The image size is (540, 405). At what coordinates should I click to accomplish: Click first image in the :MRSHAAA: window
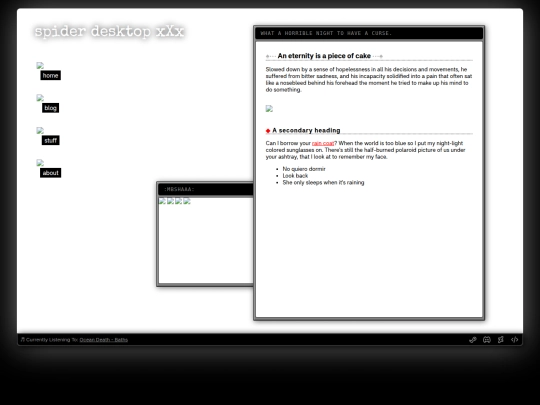point(162,201)
